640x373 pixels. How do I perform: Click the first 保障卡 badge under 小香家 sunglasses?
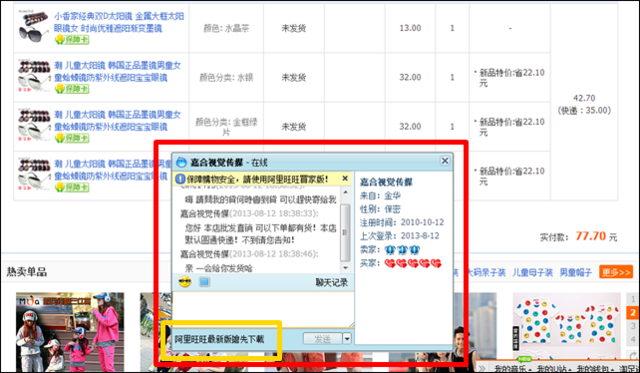point(72,40)
